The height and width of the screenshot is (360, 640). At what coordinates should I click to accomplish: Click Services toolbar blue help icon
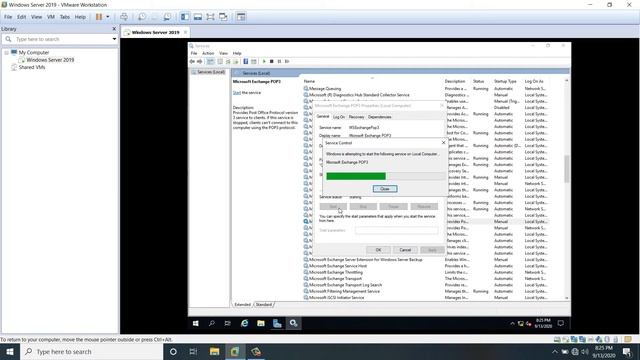pyautogui.click(x=246, y=61)
